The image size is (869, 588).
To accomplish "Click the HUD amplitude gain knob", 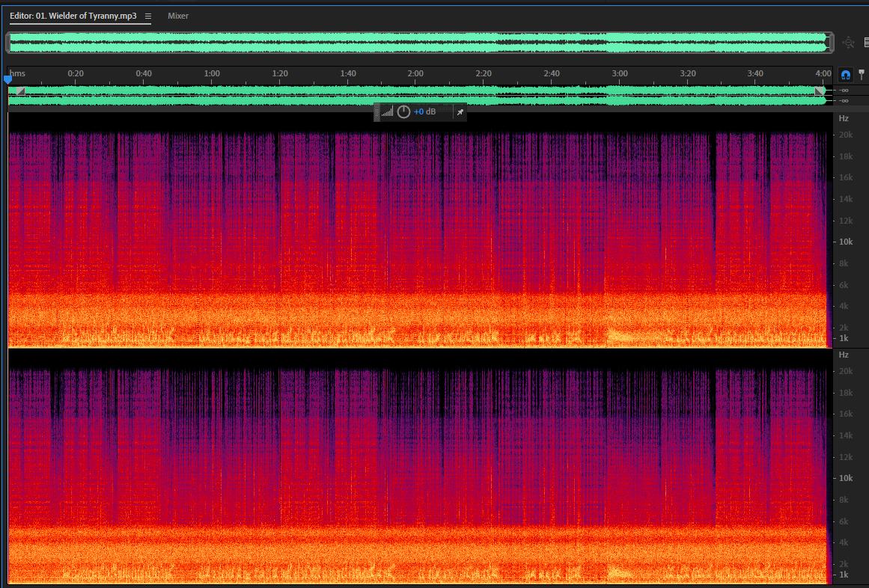I will pos(403,112).
